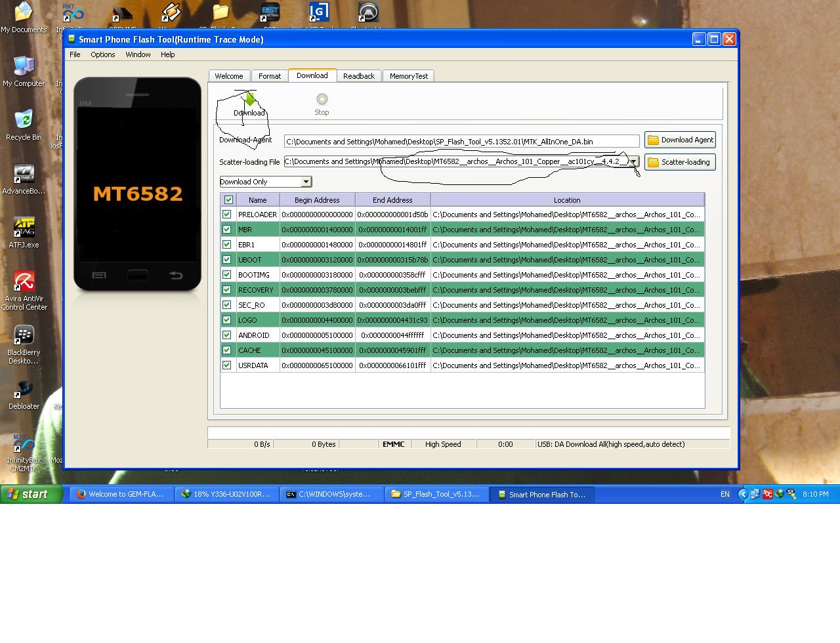
Task: Switch to C:\WINDOWS\syste taskbar item
Action: point(331,494)
